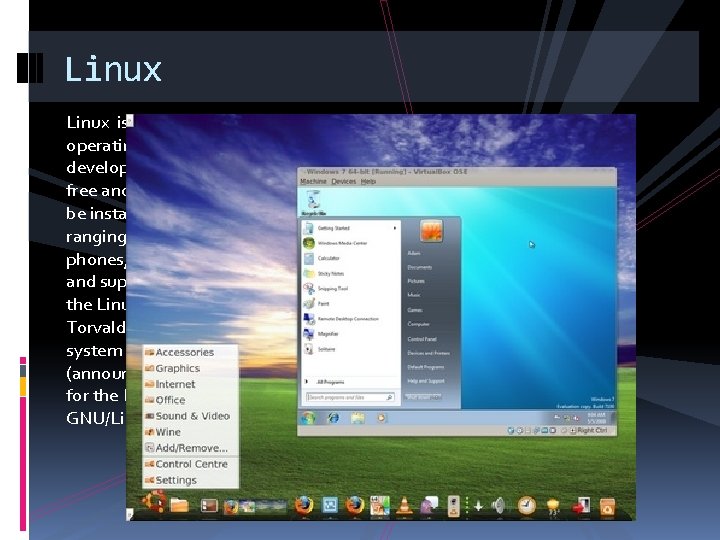
Task: Expand the Getting Started submenu arrow
Action: [x=394, y=228]
